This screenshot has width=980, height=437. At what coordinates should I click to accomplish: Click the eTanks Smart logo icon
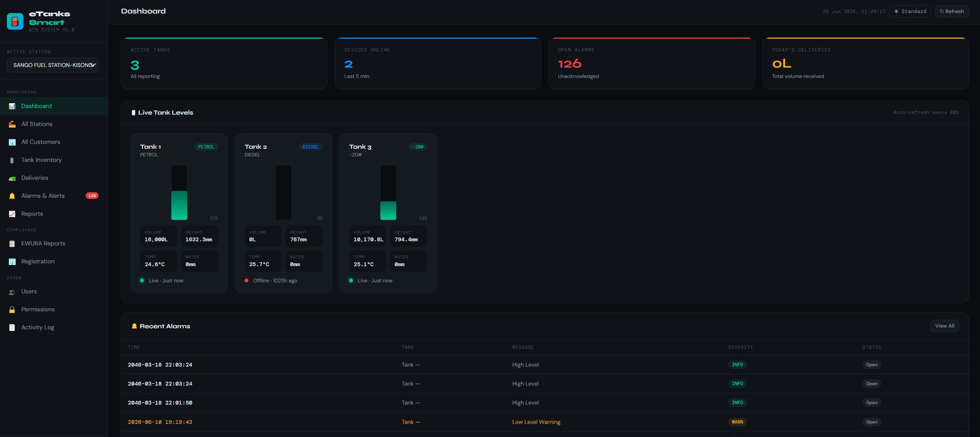pos(15,21)
